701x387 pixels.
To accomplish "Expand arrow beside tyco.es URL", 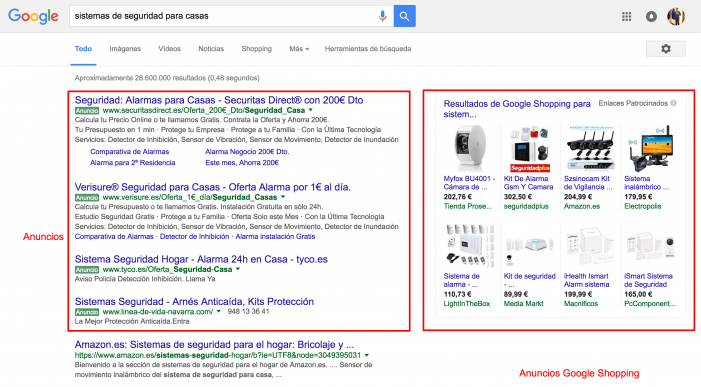I will pyautogui.click(x=238, y=269).
